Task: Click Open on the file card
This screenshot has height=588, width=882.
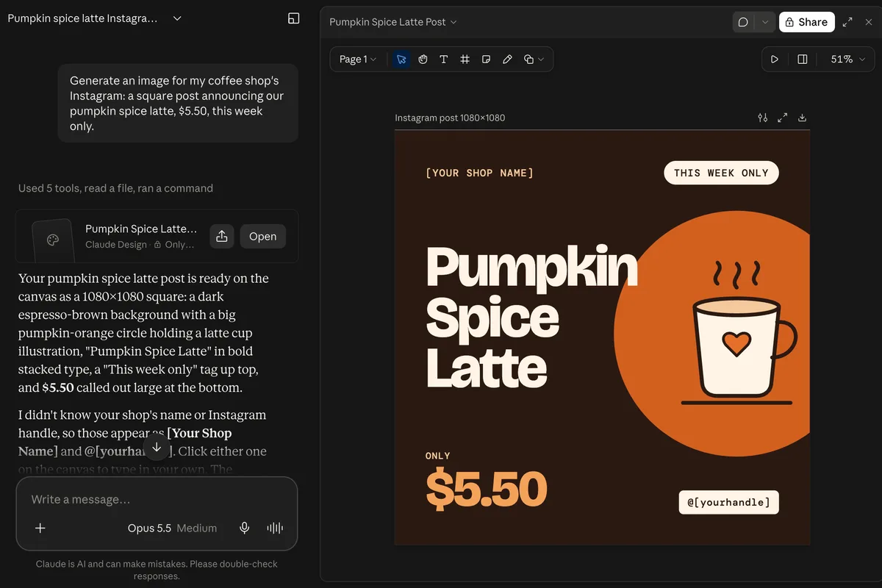Action: click(x=262, y=236)
